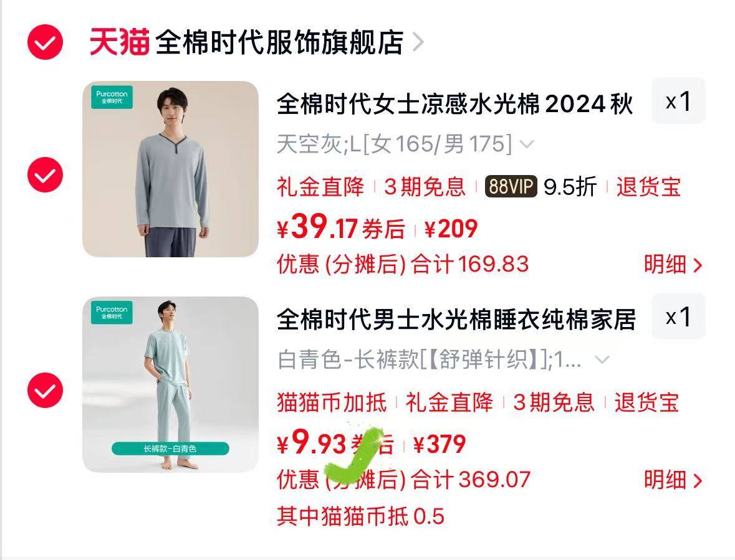Open the 全棉时代服饰旗舰店 store page
Image resolution: width=735 pixels, height=560 pixels.
[279, 42]
